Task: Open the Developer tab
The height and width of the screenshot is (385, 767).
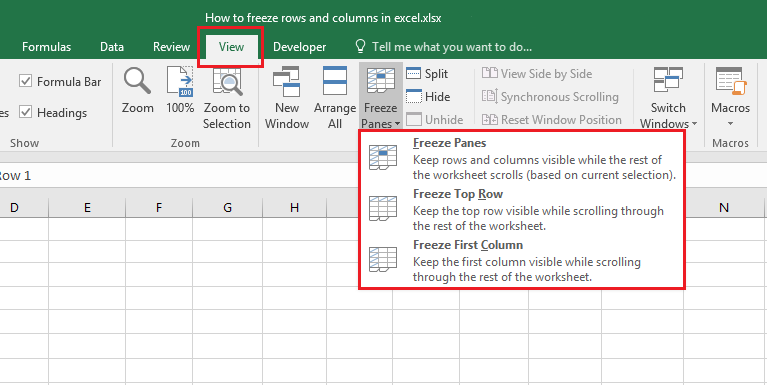Action: (x=299, y=47)
